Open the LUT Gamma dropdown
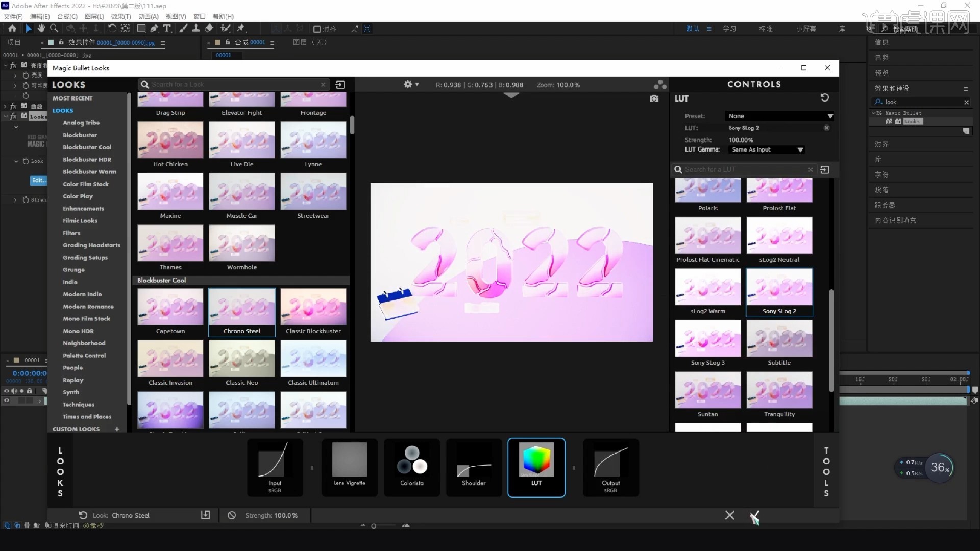 click(766, 149)
